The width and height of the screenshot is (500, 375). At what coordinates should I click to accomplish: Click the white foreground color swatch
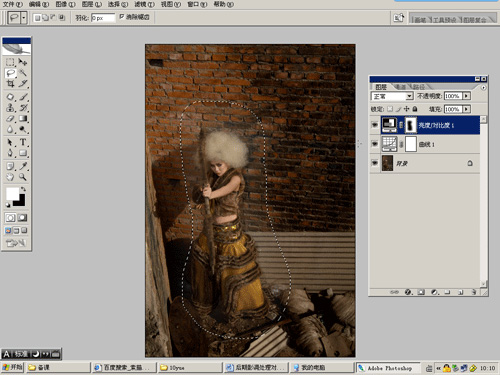(x=12, y=194)
